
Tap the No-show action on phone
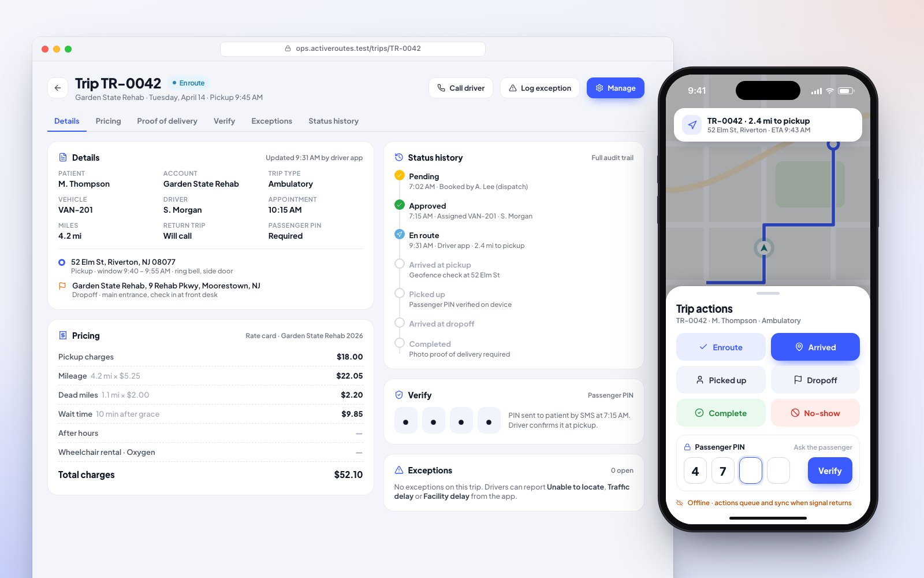pos(815,413)
